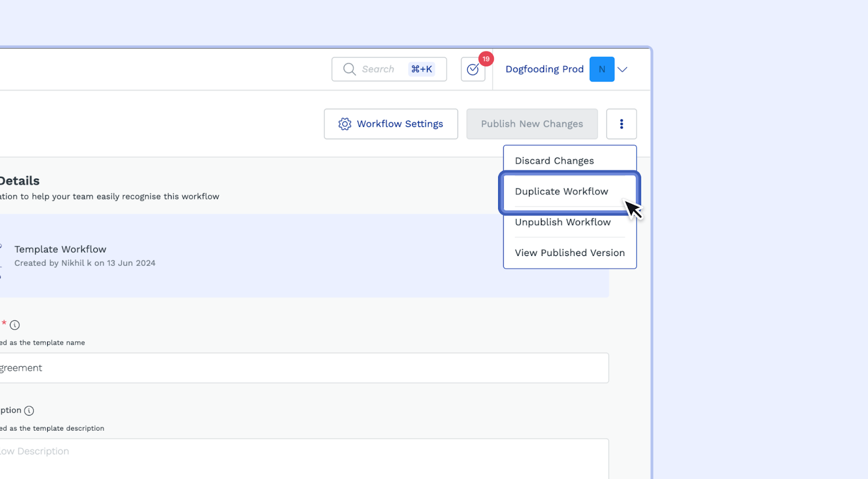
Task: Click the magnifying glass search icon
Action: [x=349, y=69]
